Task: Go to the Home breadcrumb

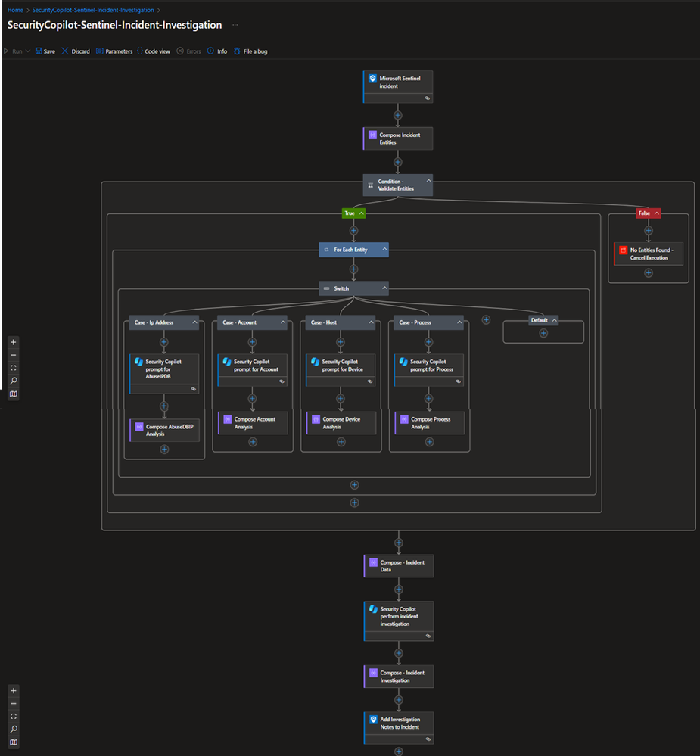Action: [x=15, y=10]
